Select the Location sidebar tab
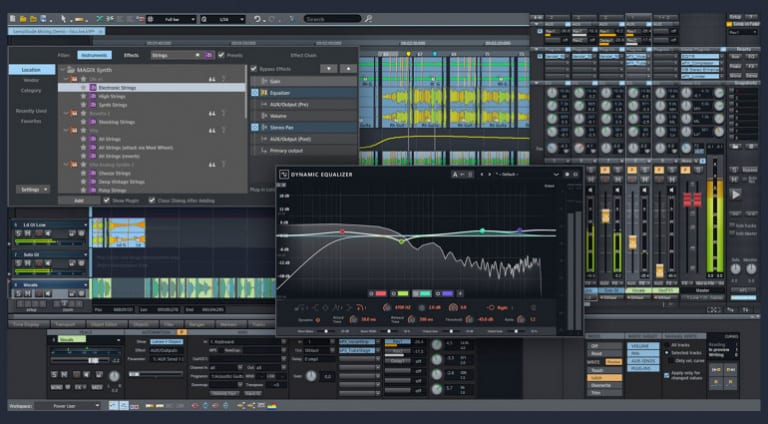This screenshot has height=424, width=768. pyautogui.click(x=32, y=70)
